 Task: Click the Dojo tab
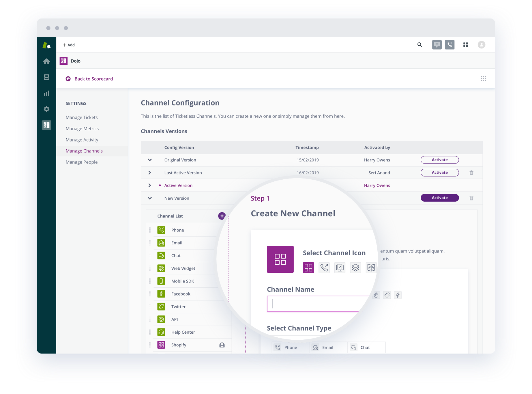click(70, 61)
